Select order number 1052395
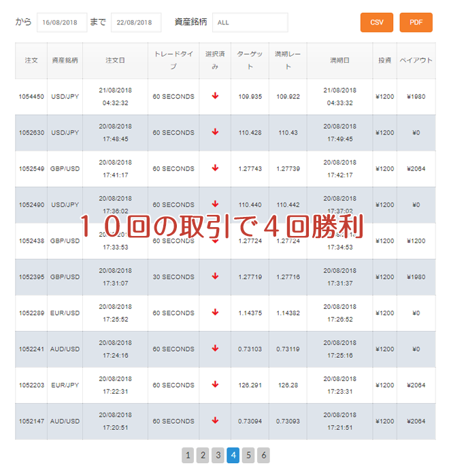 (x=31, y=277)
